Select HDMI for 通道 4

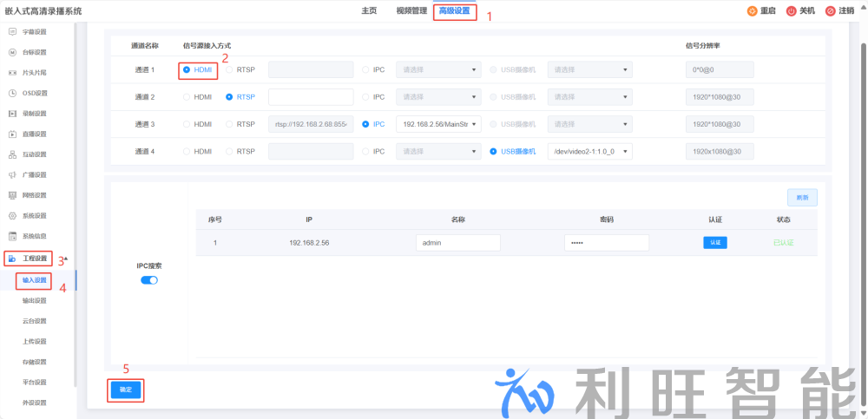click(187, 151)
